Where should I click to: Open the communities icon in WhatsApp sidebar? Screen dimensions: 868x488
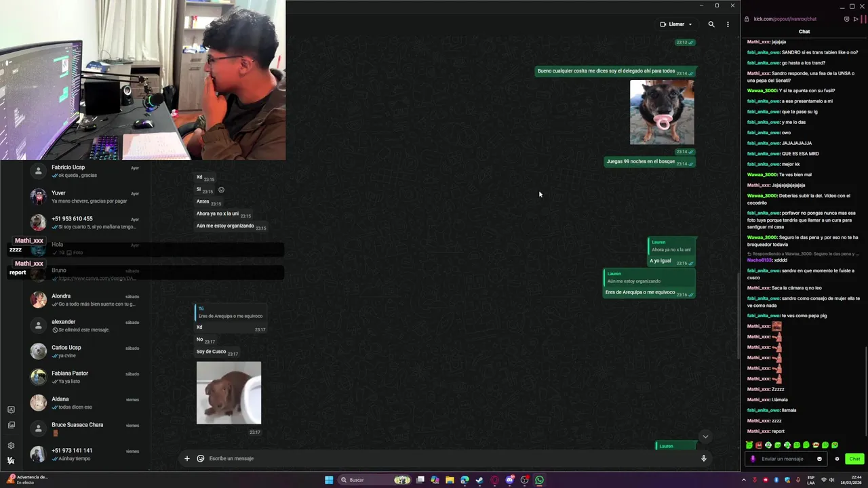pyautogui.click(x=11, y=410)
